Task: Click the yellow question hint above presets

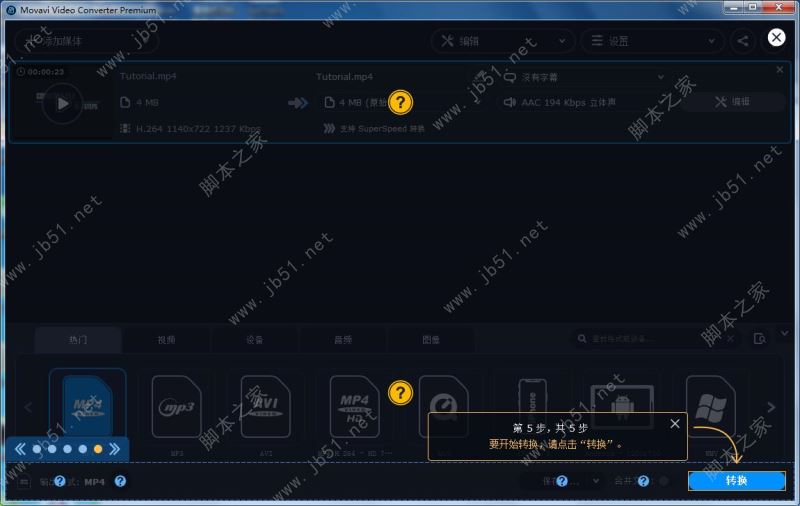Action: (x=401, y=393)
